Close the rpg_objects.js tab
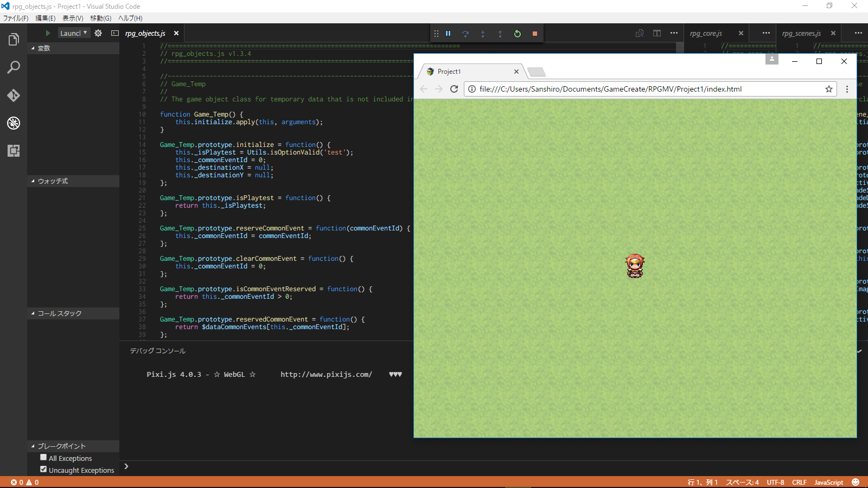 [x=176, y=33]
